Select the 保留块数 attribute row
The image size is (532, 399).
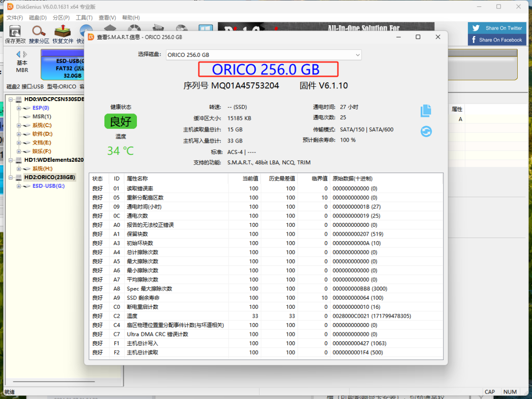pyautogui.click(x=266, y=234)
